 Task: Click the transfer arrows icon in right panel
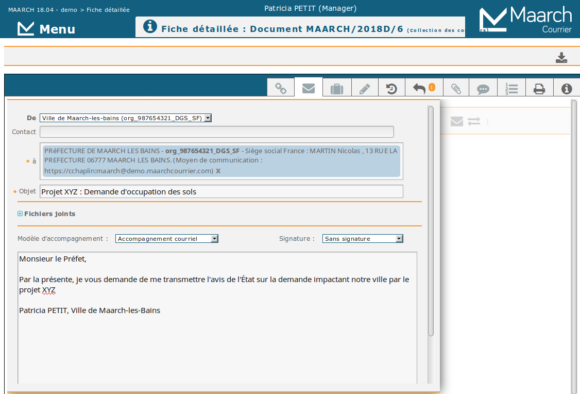click(x=474, y=121)
